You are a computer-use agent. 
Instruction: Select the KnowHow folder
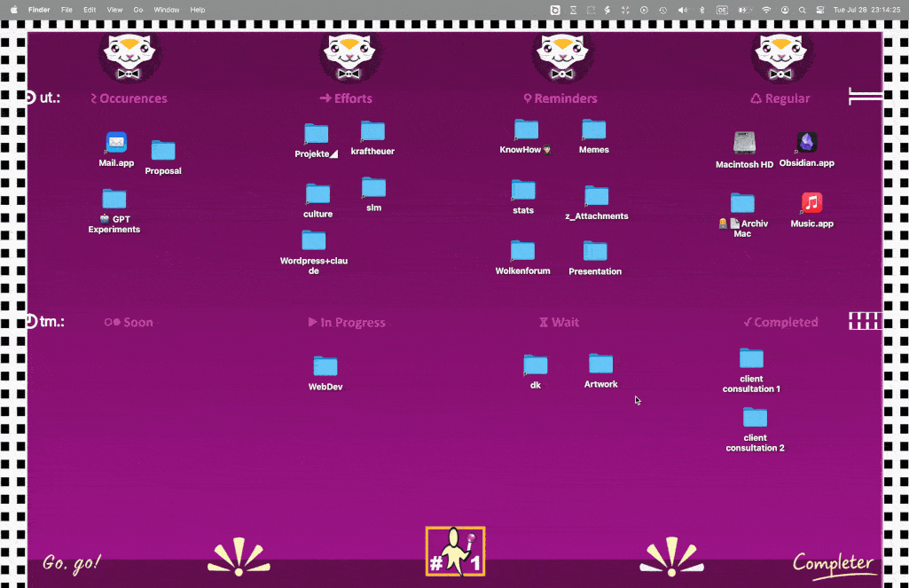pos(527,129)
